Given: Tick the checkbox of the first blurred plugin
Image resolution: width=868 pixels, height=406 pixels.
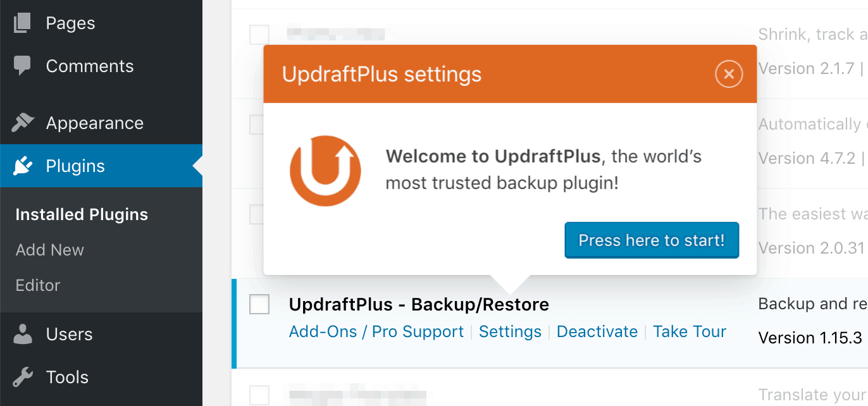Looking at the screenshot, I should tap(259, 34).
